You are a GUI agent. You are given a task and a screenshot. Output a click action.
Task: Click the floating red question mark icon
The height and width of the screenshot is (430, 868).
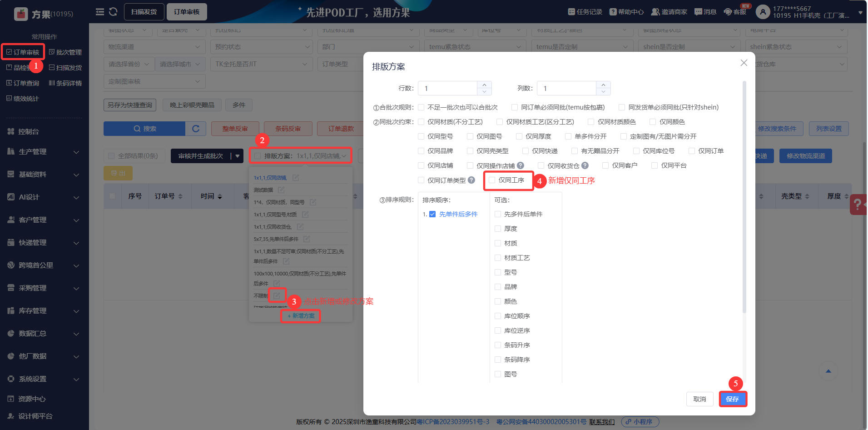(x=858, y=205)
